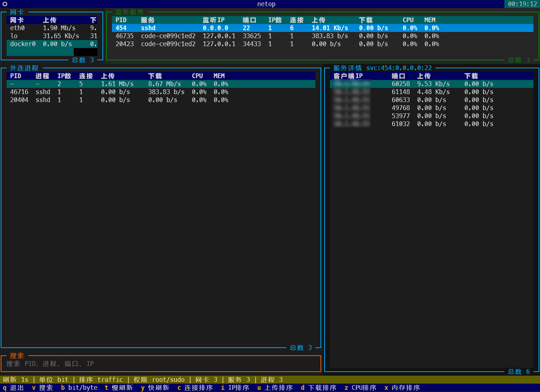Select sshd process row with PID 20404
Image resolution: width=540 pixels, height=392 pixels.
[161, 100]
